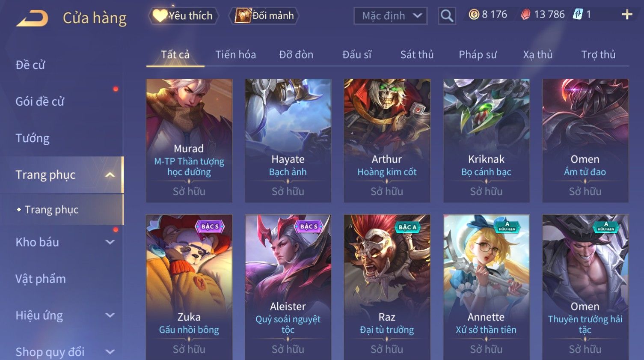Tap the red ruby currency icon

(x=525, y=15)
